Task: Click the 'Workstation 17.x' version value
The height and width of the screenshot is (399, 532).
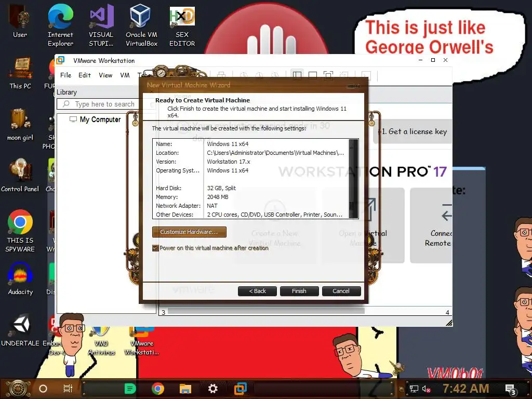Action: (x=229, y=162)
